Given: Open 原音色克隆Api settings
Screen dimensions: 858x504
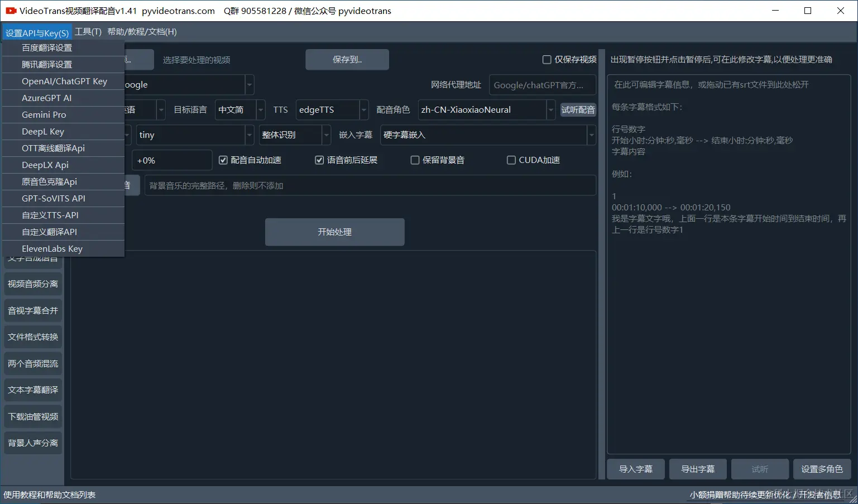Looking at the screenshot, I should click(x=63, y=182).
